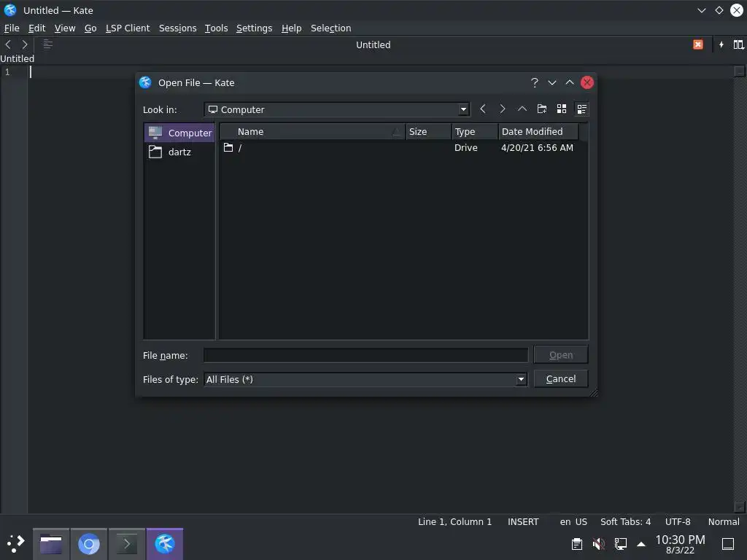
Task: Click the help question mark in dialog title
Action: click(x=535, y=82)
